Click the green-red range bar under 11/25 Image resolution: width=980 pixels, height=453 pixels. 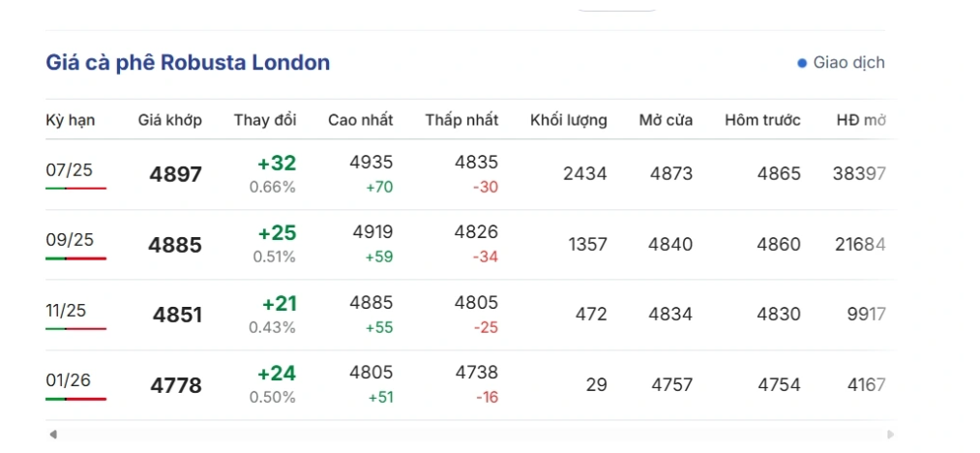click(75, 328)
